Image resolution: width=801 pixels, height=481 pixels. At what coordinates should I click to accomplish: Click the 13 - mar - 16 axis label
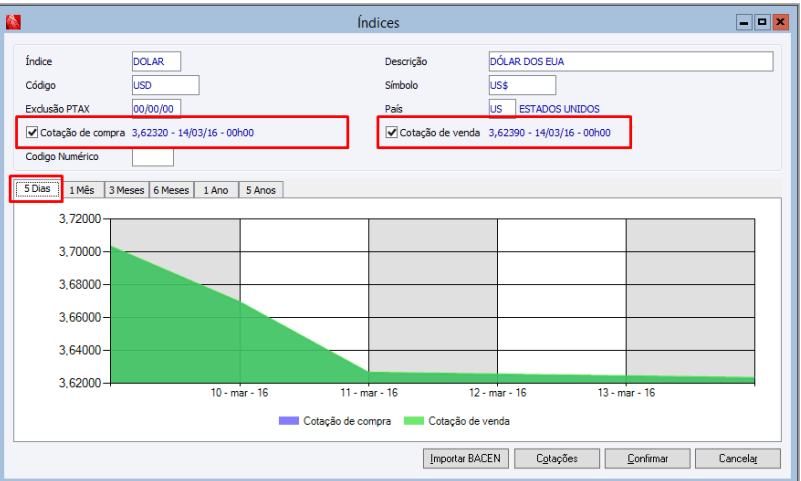click(626, 393)
